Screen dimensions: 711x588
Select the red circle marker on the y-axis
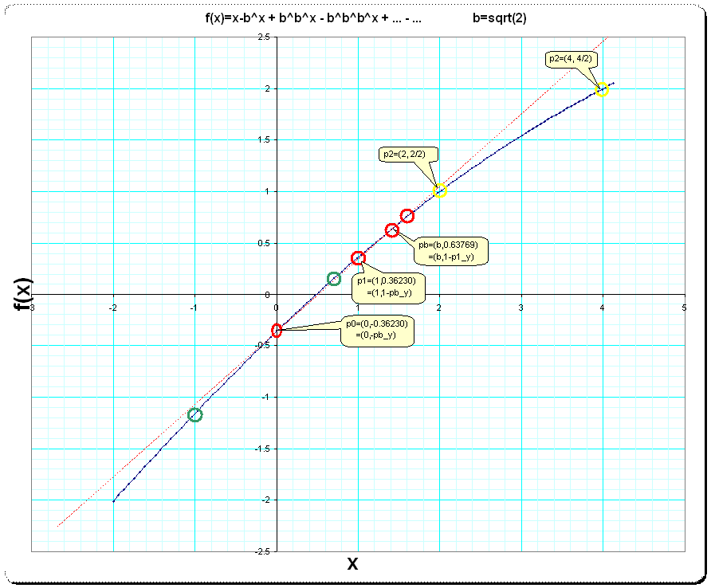pos(277,331)
